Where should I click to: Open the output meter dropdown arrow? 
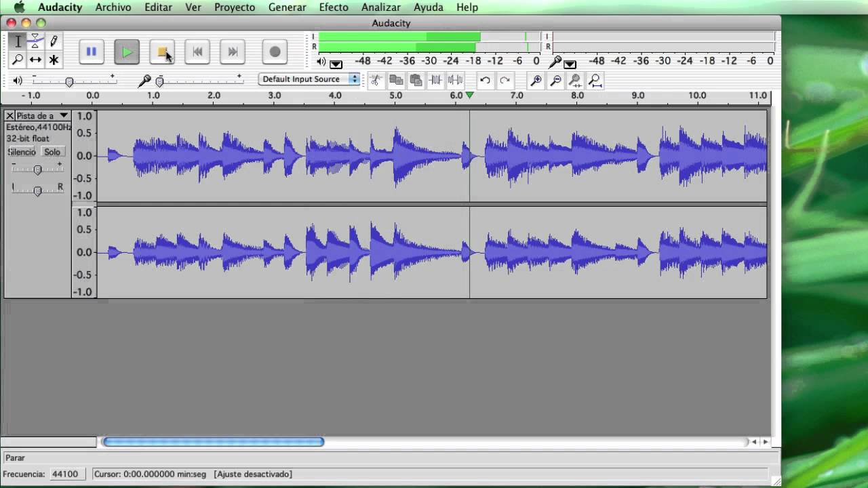coord(336,64)
